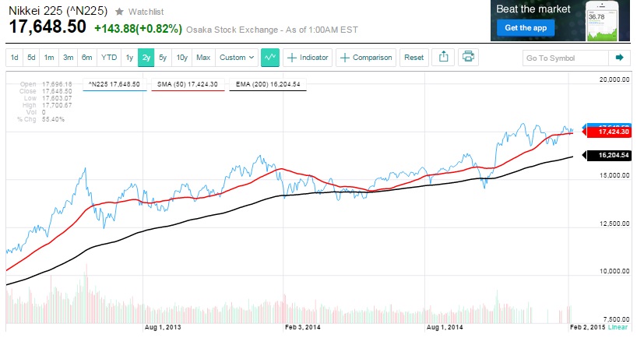Click the Watchlist star icon
The height and width of the screenshot is (338, 644).
click(x=118, y=12)
